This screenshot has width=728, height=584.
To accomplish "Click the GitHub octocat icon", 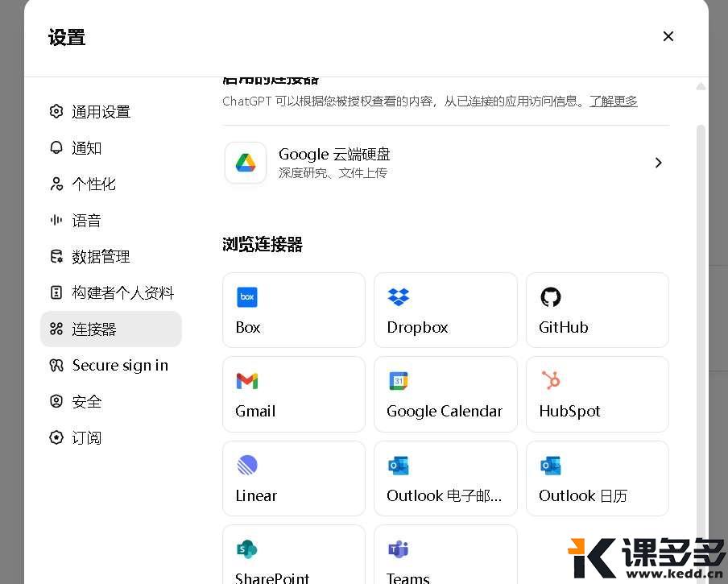I will point(551,297).
